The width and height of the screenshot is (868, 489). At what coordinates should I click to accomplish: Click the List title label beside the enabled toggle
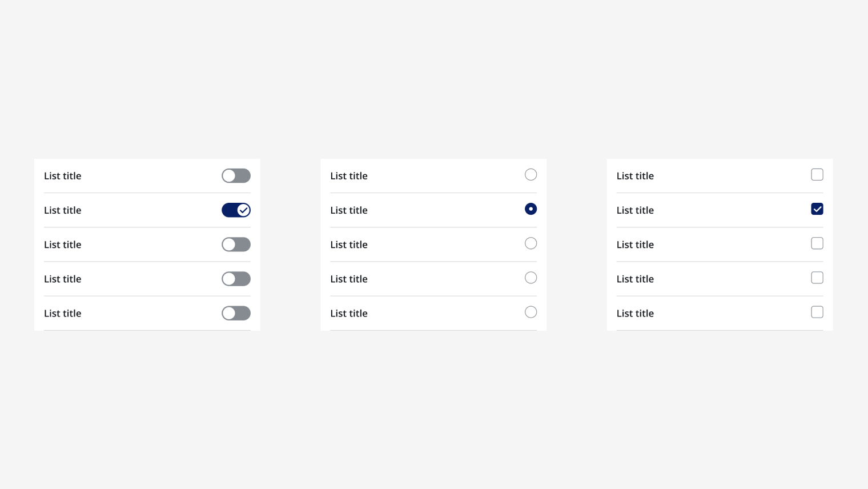point(63,210)
